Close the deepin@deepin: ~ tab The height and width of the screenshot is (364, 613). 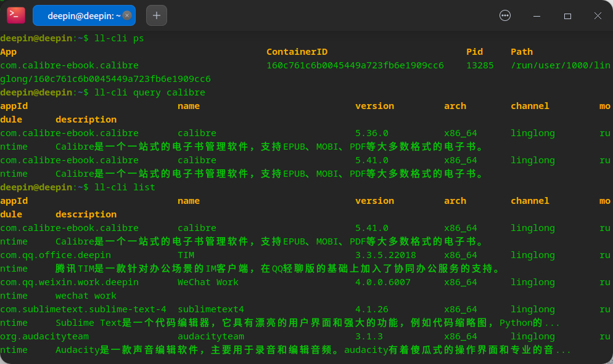coord(128,15)
